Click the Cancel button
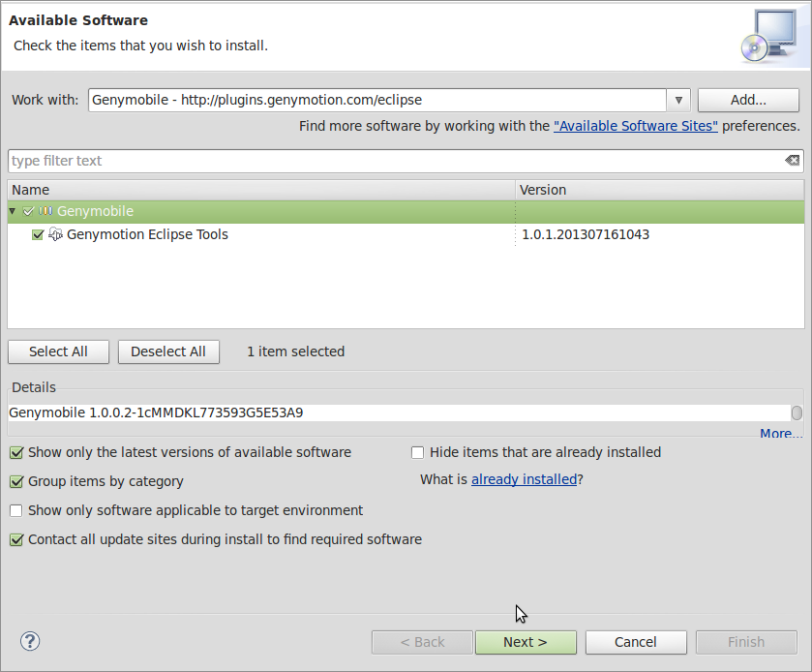Viewport: 812px width, 672px height. click(x=636, y=642)
